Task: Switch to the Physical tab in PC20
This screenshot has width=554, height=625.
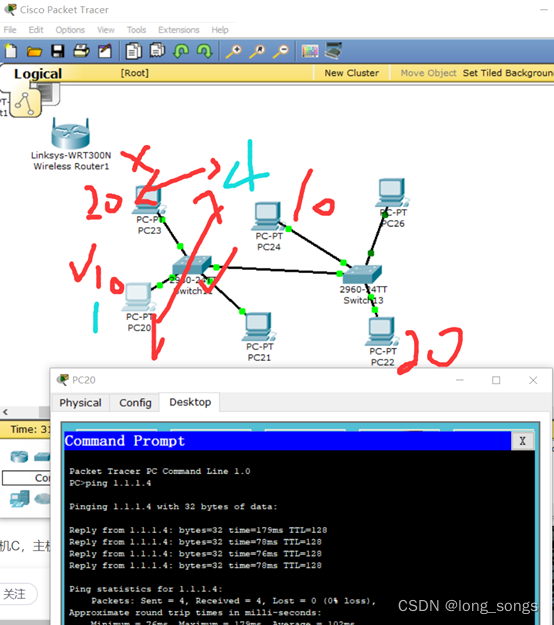Action: coord(81,403)
